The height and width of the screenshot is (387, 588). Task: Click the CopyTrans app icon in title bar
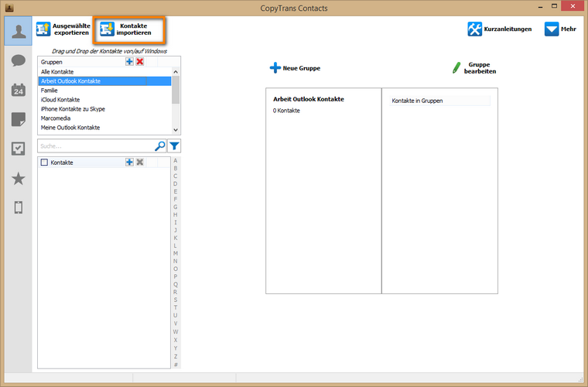[9, 8]
